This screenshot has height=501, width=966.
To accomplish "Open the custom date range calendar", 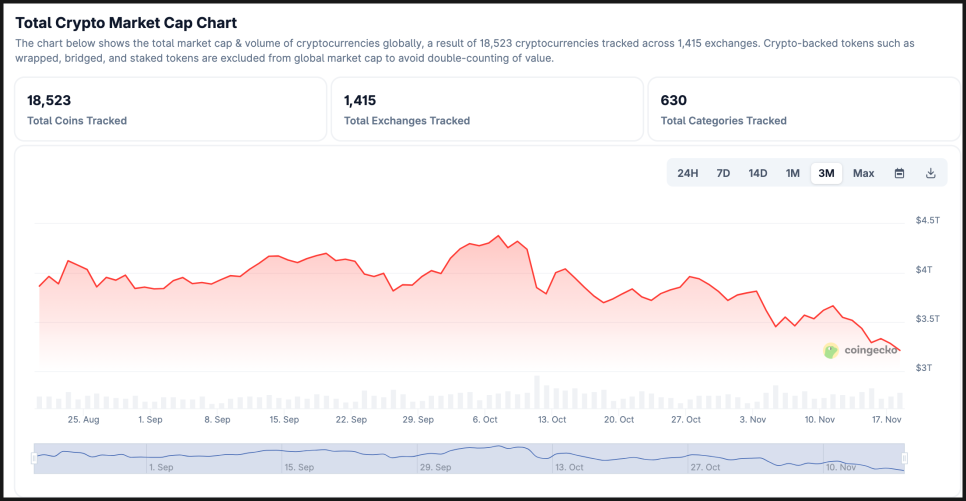I will coord(899,173).
